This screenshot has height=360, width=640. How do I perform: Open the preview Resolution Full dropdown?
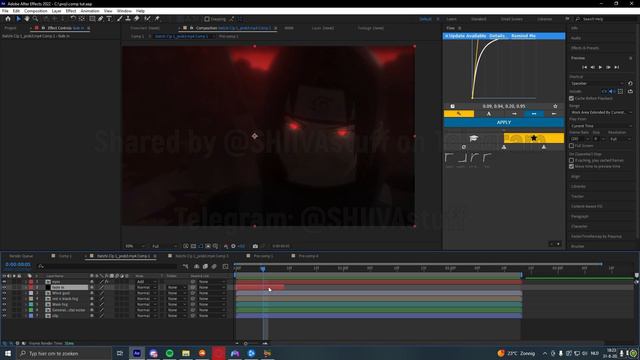[620, 139]
